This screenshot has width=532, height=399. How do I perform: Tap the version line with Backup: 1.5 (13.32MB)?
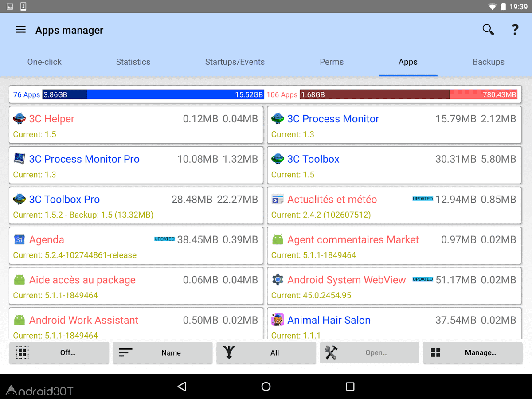pos(83,215)
